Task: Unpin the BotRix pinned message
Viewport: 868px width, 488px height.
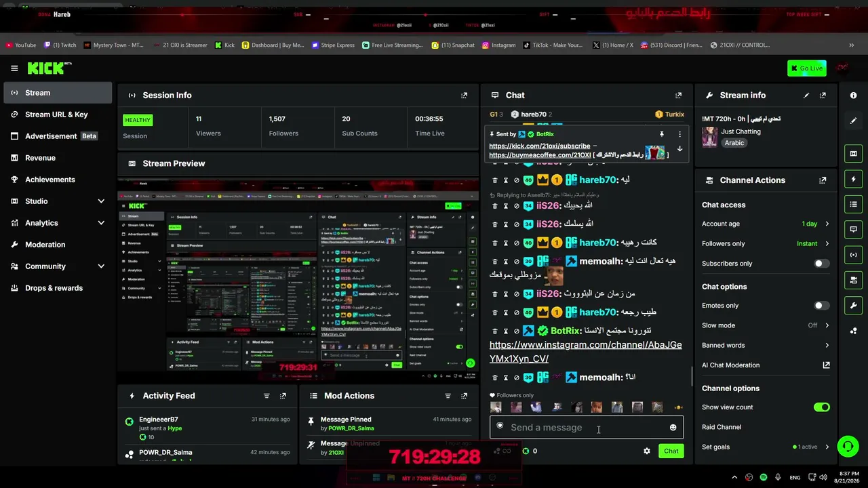Action: (661, 134)
